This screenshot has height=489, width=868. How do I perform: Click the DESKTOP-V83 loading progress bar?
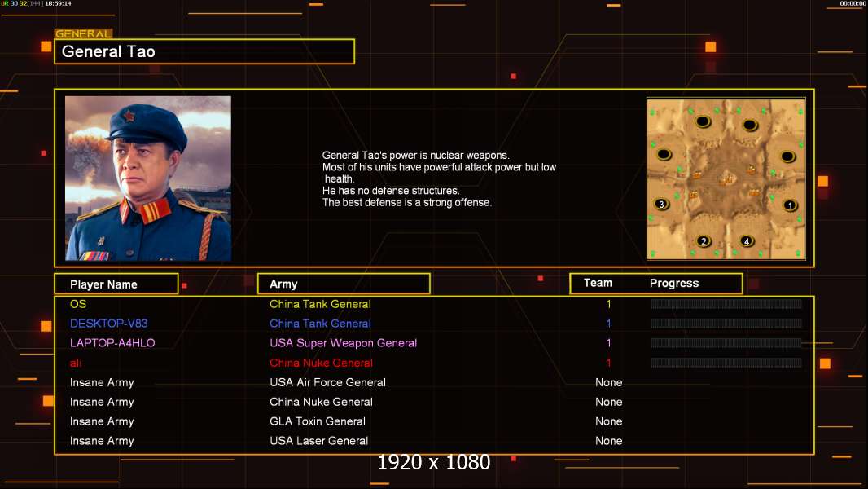tap(726, 324)
